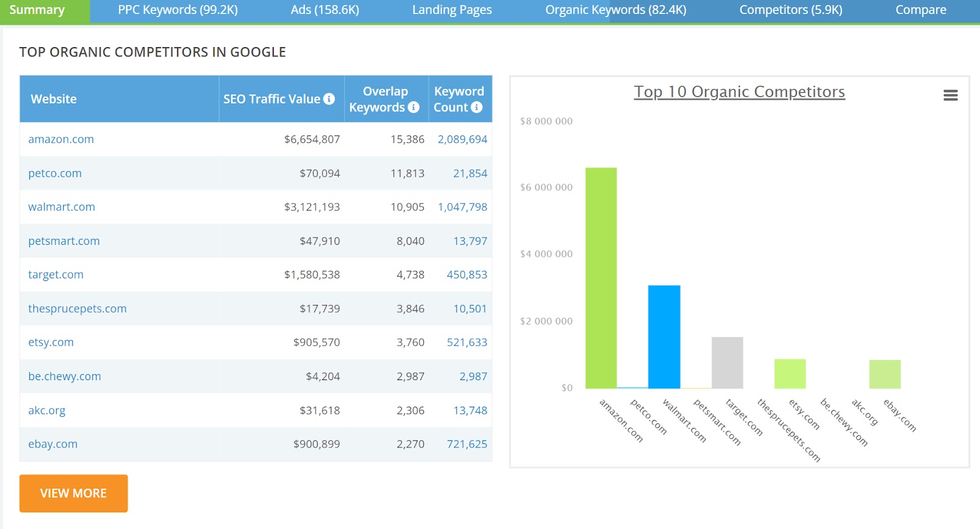980x529 pixels.
Task: Open amazon.com keyword count 2,089,694
Action: tap(462, 139)
